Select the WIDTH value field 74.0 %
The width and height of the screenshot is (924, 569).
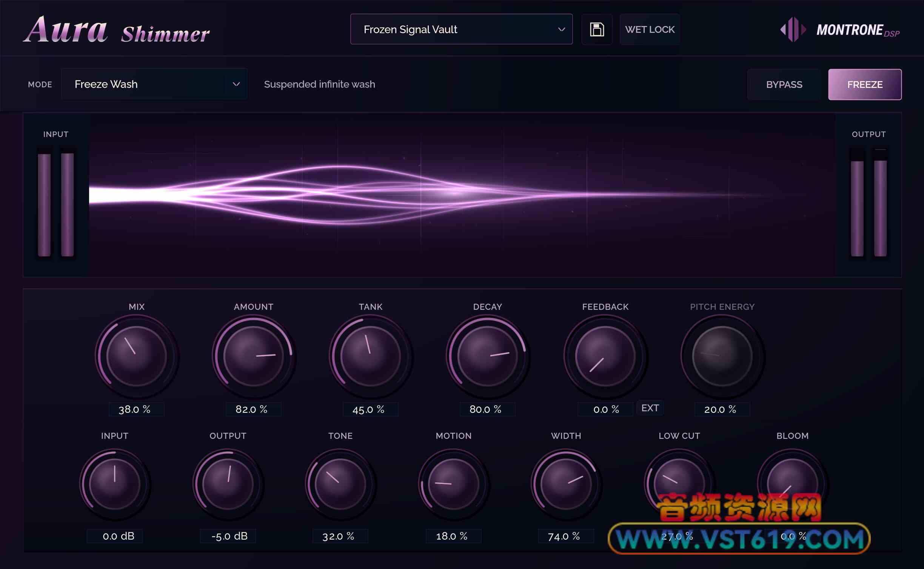[566, 536]
